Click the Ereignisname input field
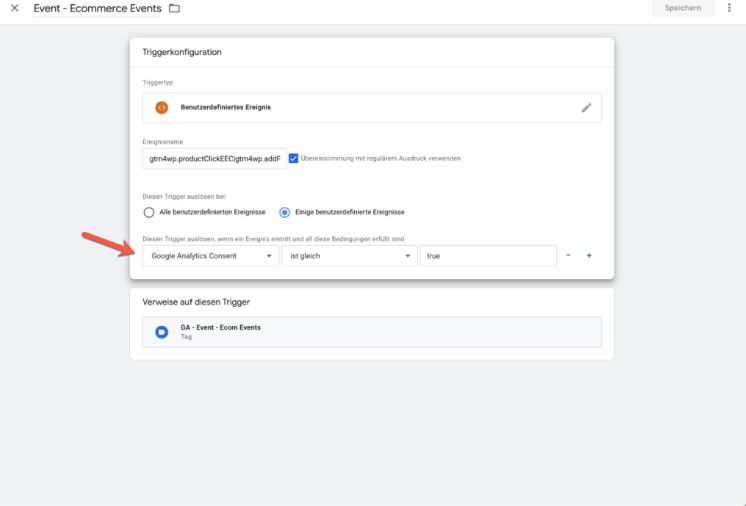This screenshot has height=506, width=746. pyautogui.click(x=215, y=159)
